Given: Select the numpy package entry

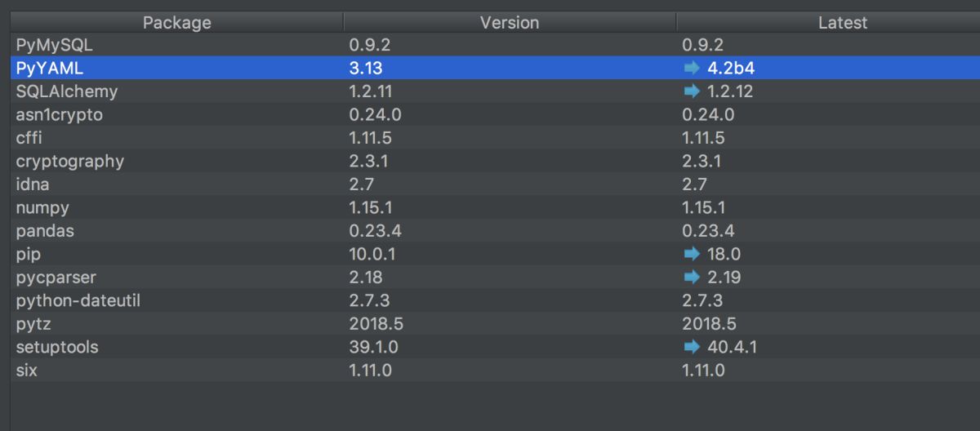Looking at the screenshot, I should [495, 208].
